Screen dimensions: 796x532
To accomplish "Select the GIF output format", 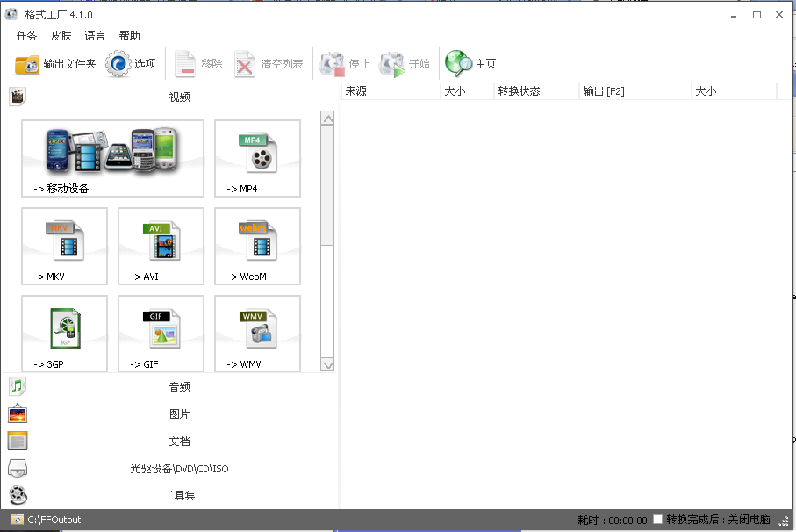I will pyautogui.click(x=161, y=334).
